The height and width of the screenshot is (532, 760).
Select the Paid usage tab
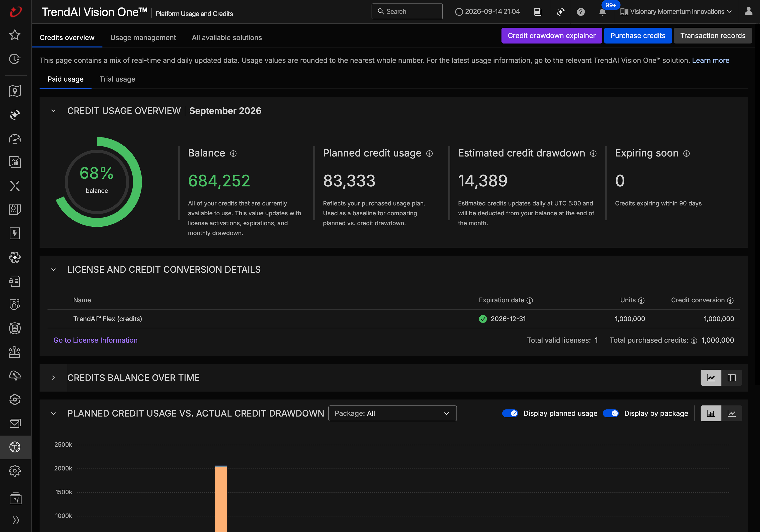(x=66, y=79)
